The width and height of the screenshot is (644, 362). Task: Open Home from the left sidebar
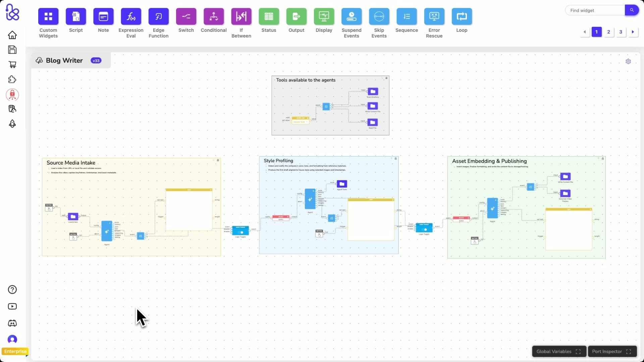tap(12, 35)
